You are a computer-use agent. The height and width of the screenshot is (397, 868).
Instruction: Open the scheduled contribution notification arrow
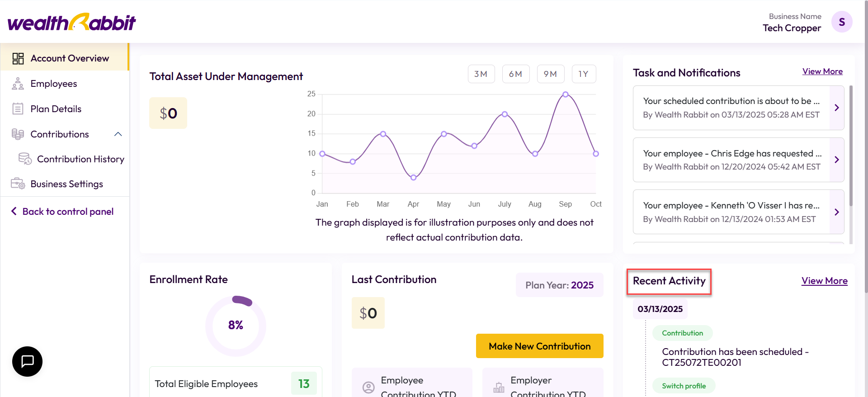click(837, 108)
